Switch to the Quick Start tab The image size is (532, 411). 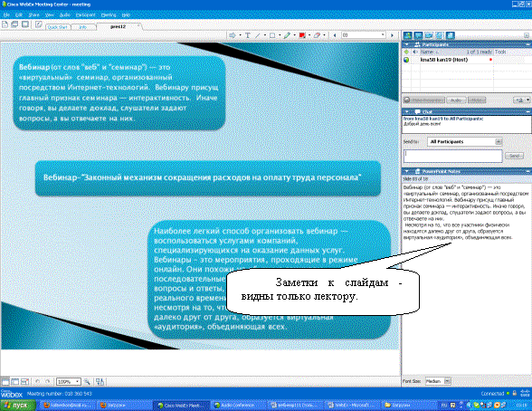[57, 27]
